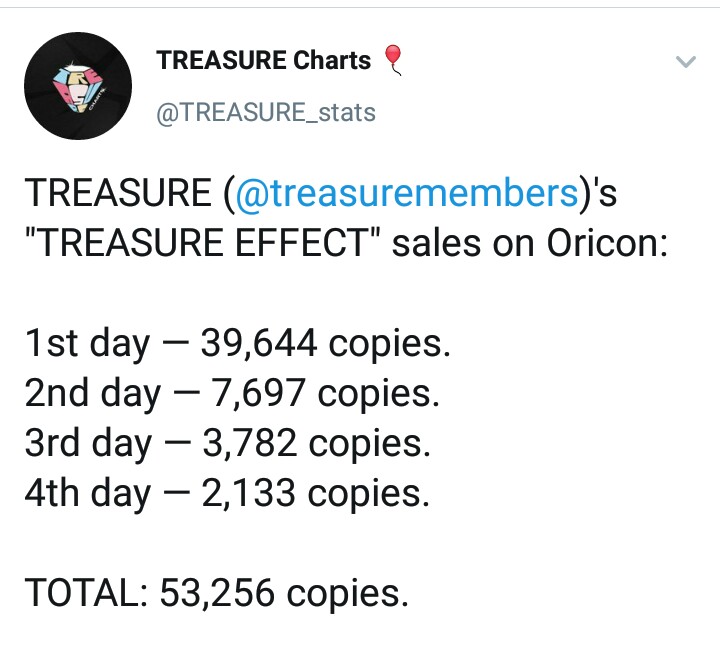This screenshot has width=720, height=646.
Task: Select the "1st day" label
Action: click(x=87, y=344)
